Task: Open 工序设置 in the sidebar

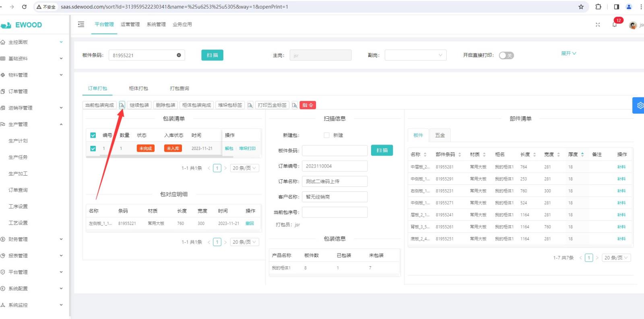Action: pos(18,206)
